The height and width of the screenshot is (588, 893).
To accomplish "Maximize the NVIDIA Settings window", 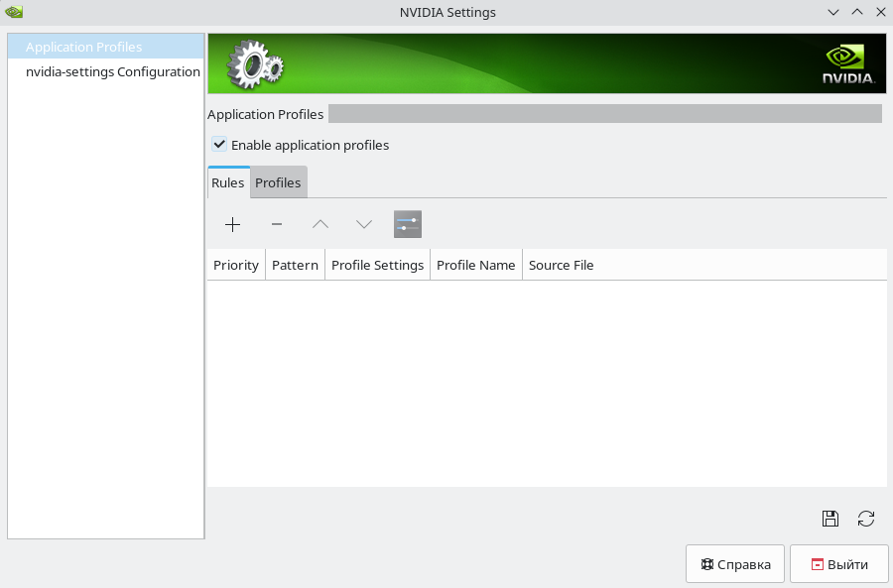I will point(857,12).
